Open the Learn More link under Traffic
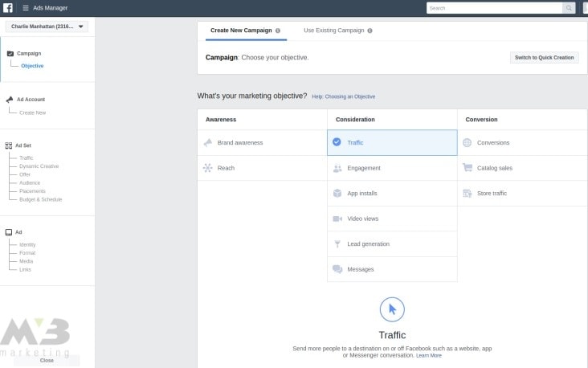Viewport: 588px width, 368px height. coord(429,356)
